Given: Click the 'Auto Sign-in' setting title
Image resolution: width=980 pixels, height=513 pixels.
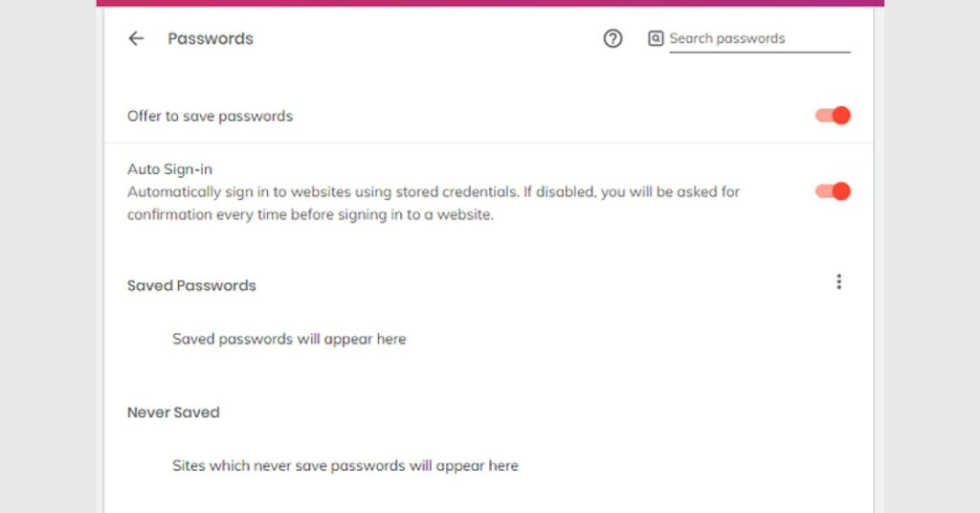Looking at the screenshot, I should [169, 169].
